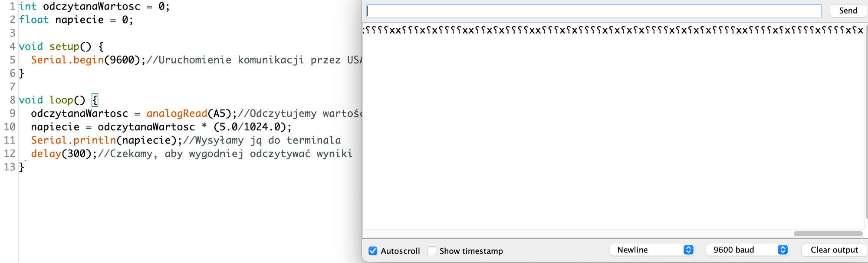The image size is (868, 263).
Task: Enable the Show timestamp checkbox
Action: (x=432, y=251)
